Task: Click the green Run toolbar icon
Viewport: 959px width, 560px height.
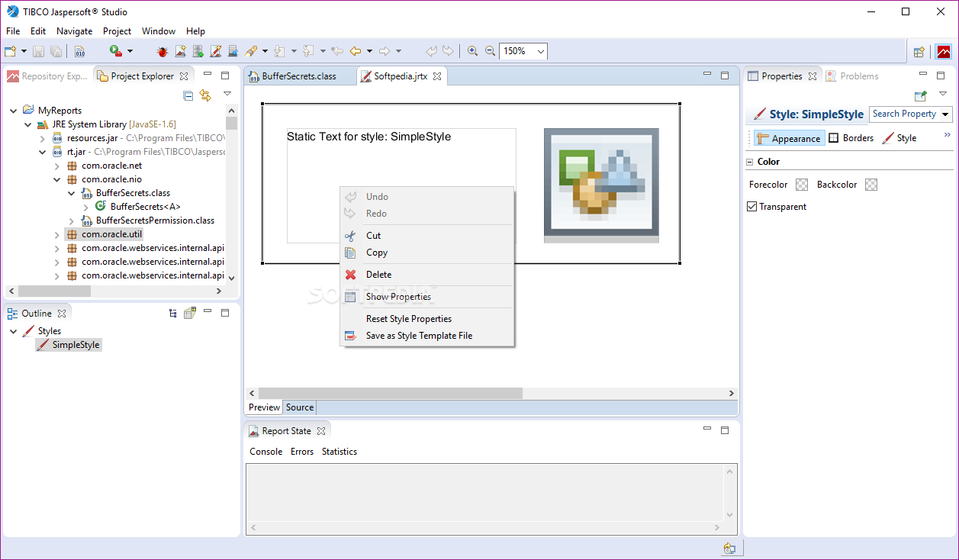Action: 115,51
